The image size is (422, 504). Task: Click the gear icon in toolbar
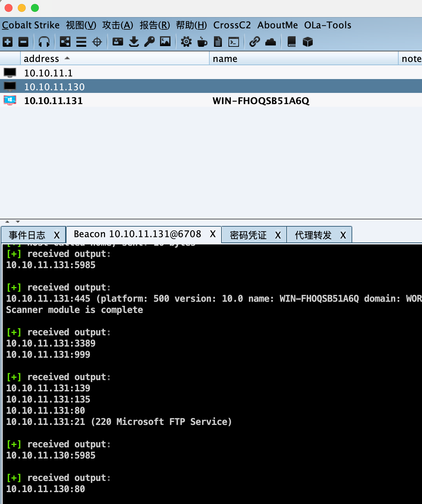click(x=186, y=42)
